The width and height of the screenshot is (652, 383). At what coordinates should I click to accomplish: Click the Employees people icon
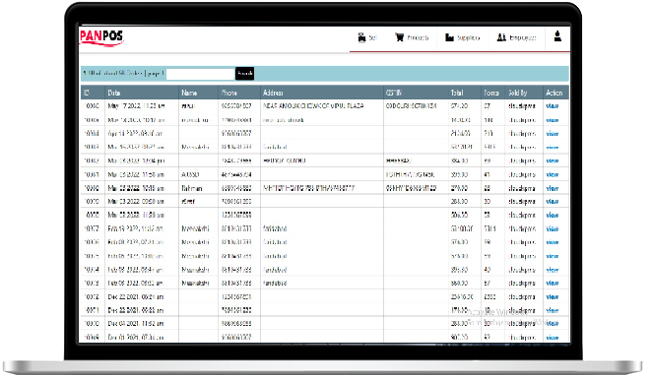click(x=501, y=37)
